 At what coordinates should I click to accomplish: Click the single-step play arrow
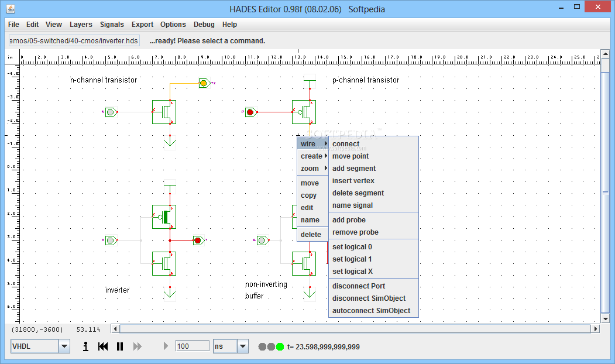166,346
